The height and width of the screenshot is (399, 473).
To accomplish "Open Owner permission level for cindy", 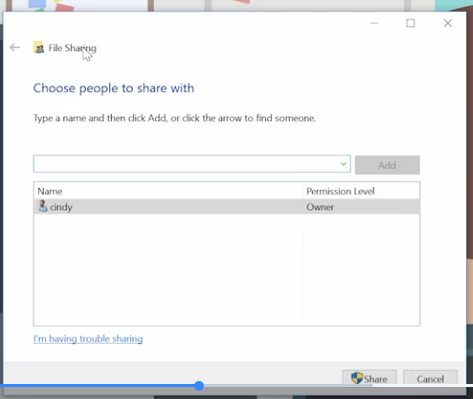I will (320, 207).
